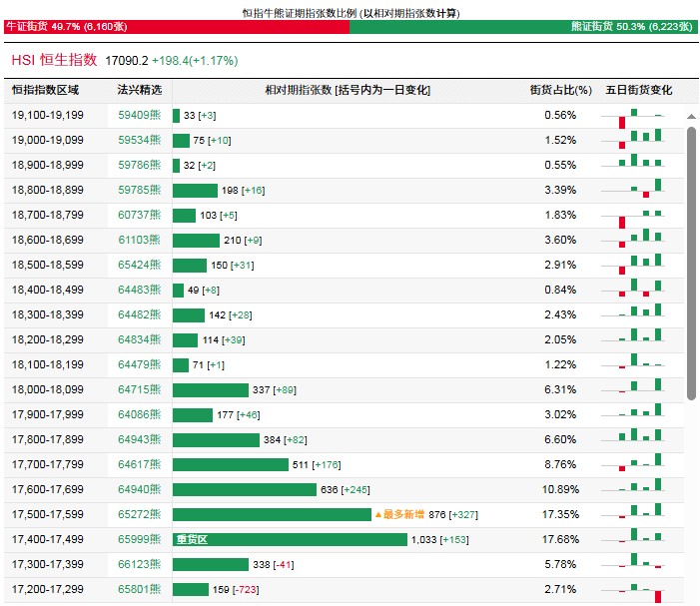Click the 最多新增 triangle marker icon
700x606 pixels.
click(x=378, y=514)
